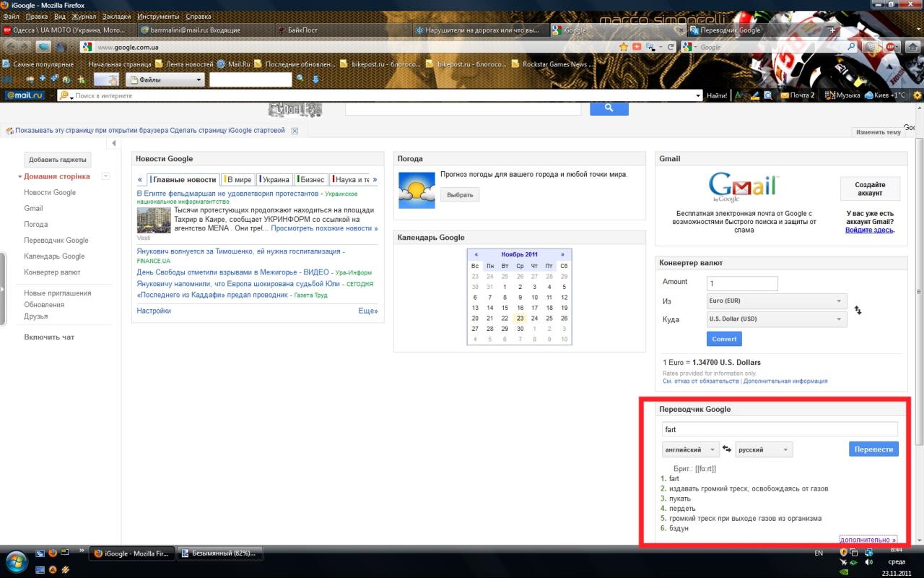The width and height of the screenshot is (924, 578).
Task: Click the Перевести translate button
Action: click(x=873, y=449)
